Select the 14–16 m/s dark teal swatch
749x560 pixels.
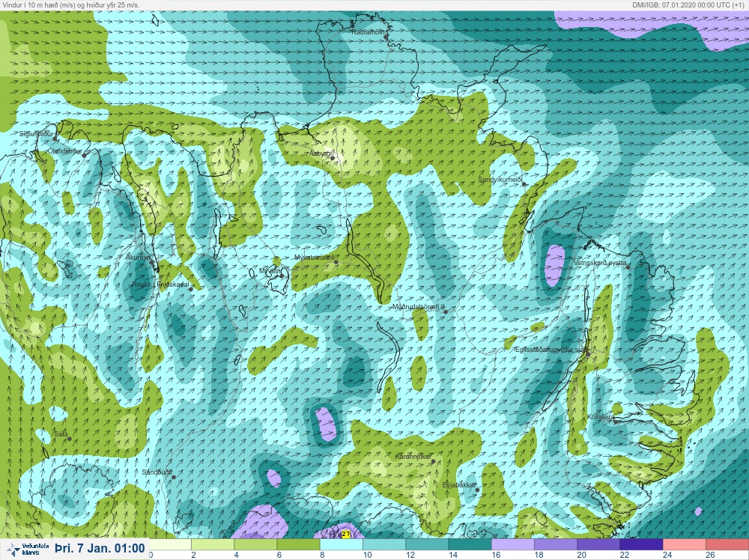pos(470,545)
